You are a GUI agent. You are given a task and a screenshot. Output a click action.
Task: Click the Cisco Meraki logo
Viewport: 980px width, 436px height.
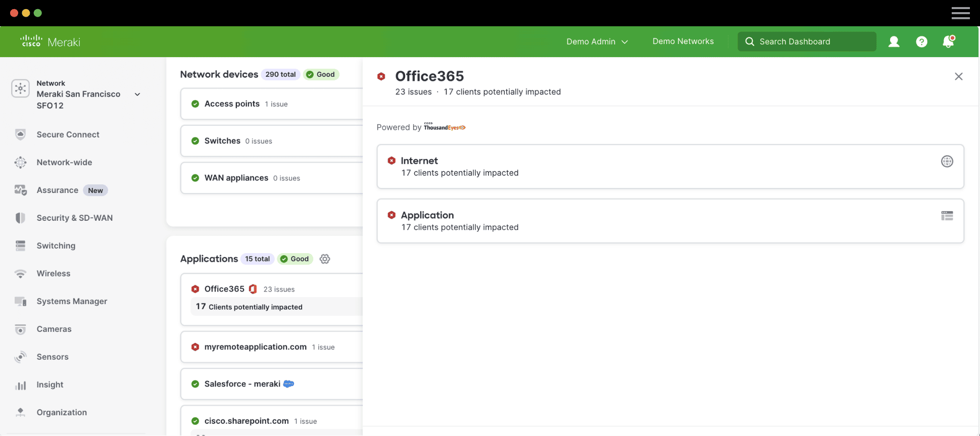click(x=51, y=41)
